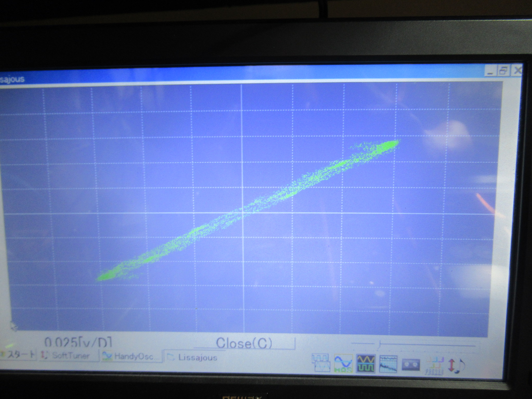Click the 0.025[v/D] scale readout

[x=78, y=342]
